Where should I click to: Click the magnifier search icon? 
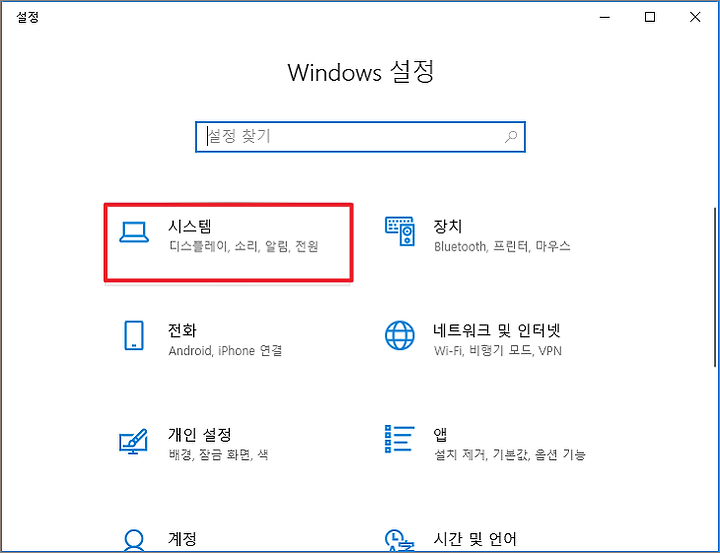click(511, 137)
